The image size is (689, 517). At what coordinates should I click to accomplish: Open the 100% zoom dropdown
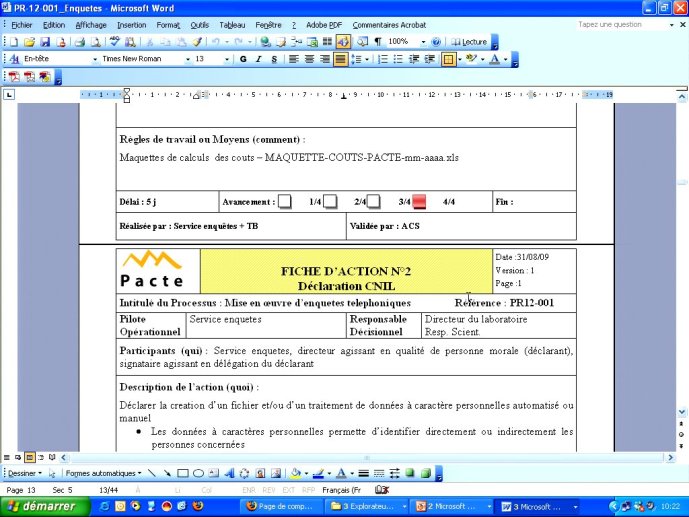pyautogui.click(x=423, y=42)
